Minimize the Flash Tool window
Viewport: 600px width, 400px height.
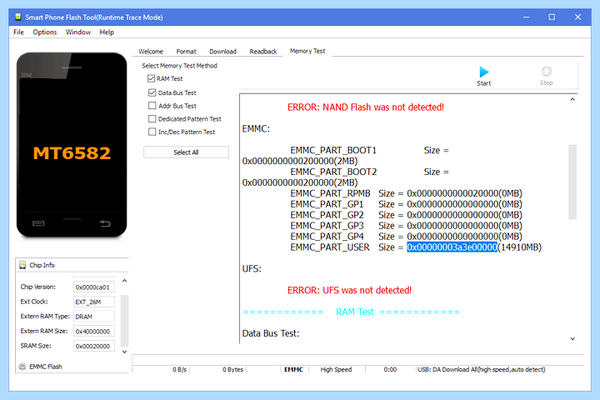point(527,17)
